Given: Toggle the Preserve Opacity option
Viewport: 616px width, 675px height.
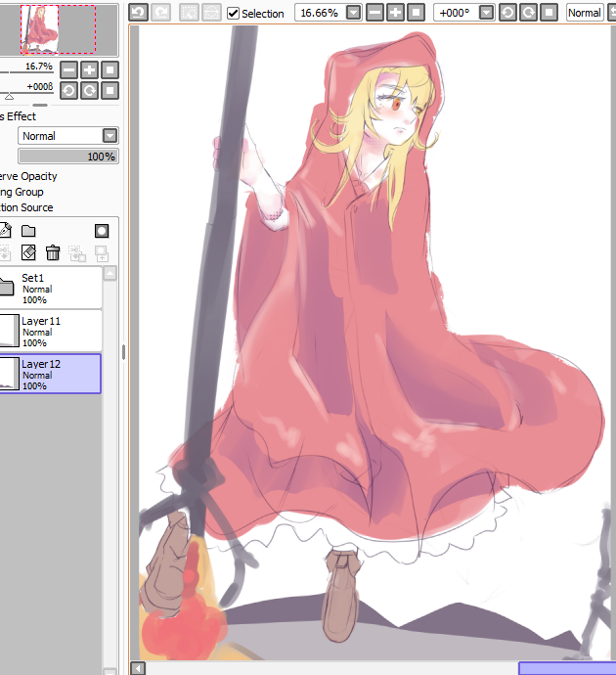Looking at the screenshot, I should 28,176.
